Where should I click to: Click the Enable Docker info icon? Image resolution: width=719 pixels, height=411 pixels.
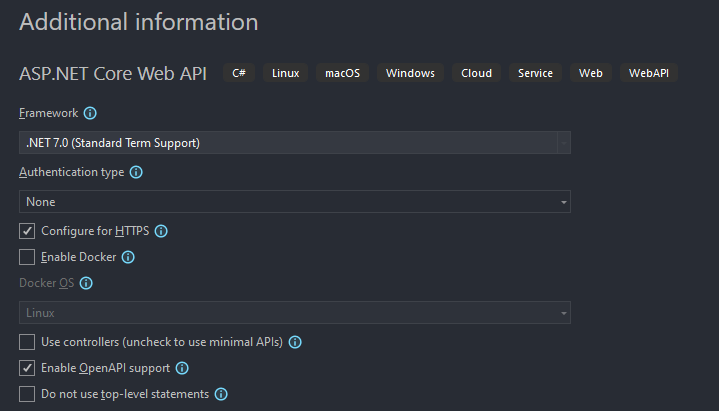coord(128,257)
